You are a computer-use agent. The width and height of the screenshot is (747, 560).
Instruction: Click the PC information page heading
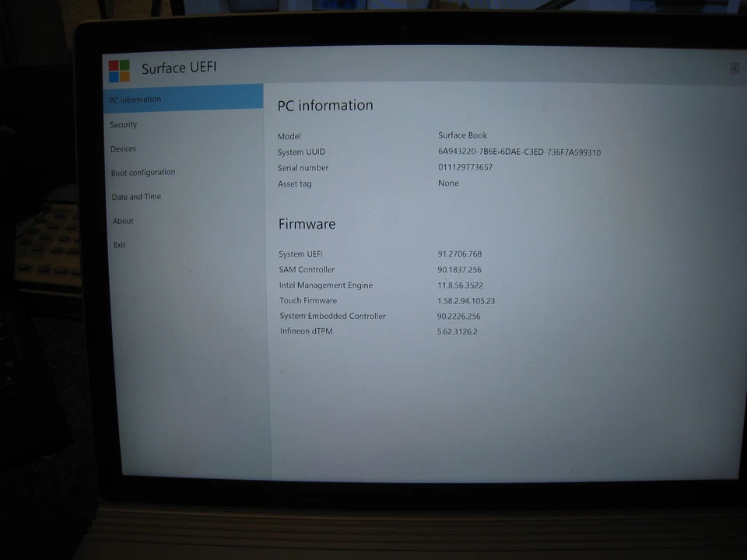[325, 105]
